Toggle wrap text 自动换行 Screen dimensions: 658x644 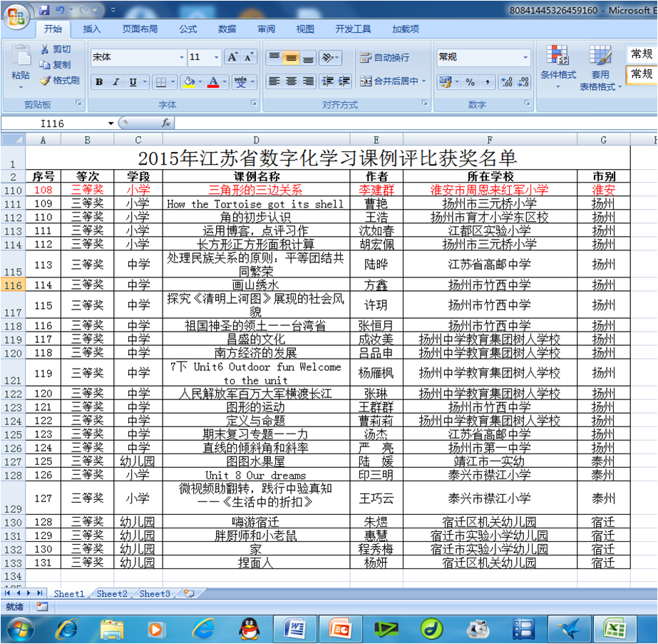point(385,58)
